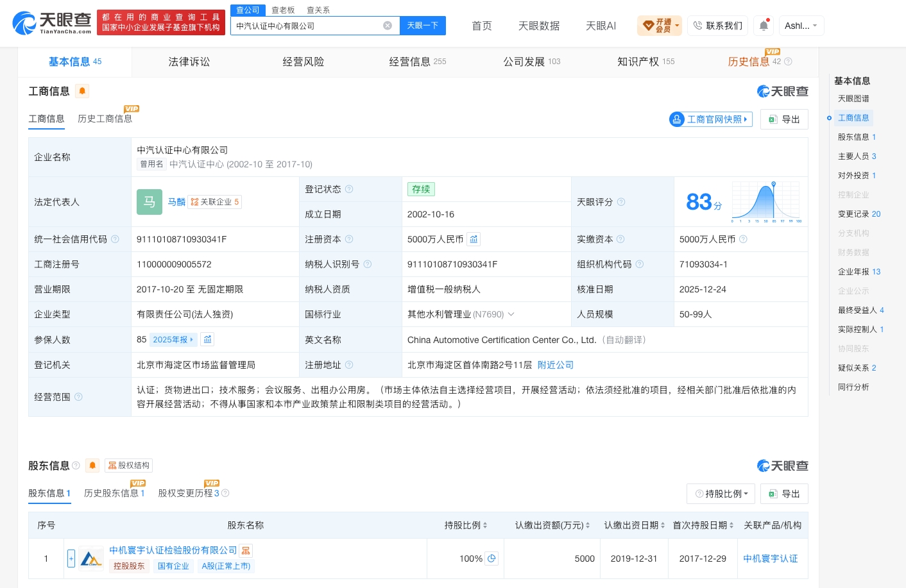Open the trend chart icon beside 参保人数 value
Image resolution: width=906 pixels, height=588 pixels.
pos(207,339)
